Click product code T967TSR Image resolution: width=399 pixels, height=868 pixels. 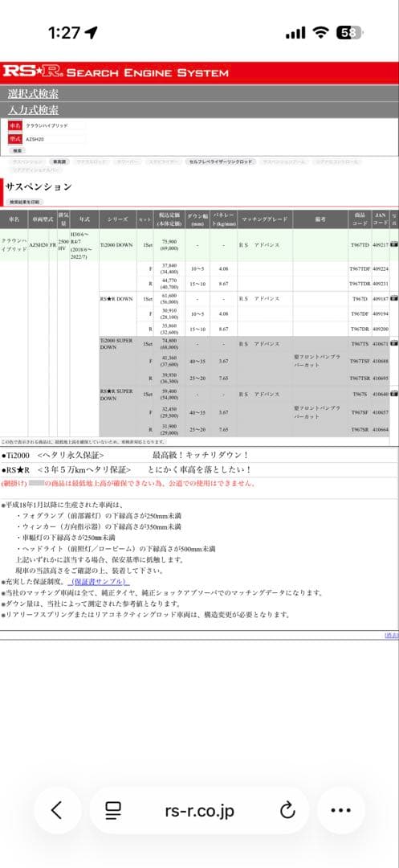click(x=360, y=378)
